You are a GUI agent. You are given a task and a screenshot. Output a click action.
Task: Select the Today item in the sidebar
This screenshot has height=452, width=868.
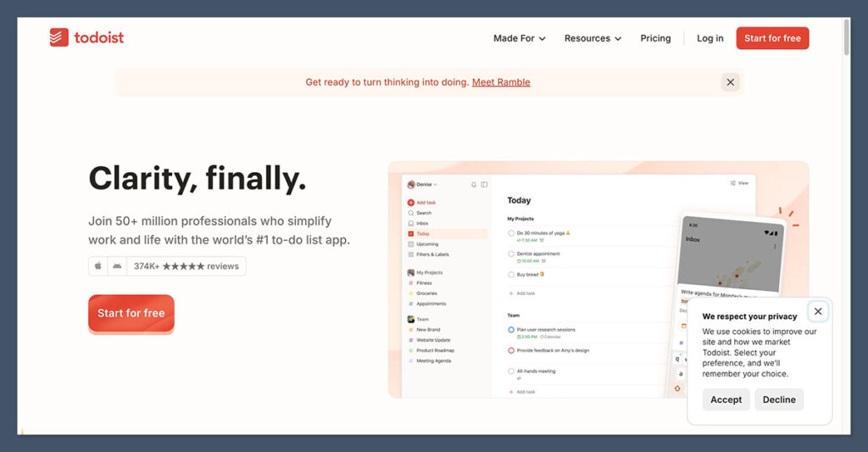click(x=448, y=234)
